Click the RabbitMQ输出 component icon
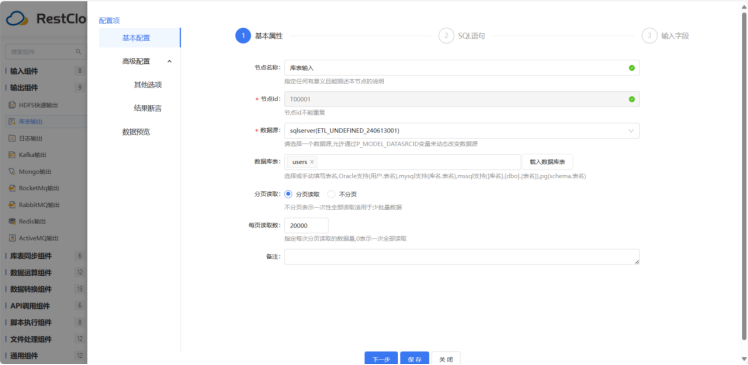748x365 pixels. [x=12, y=205]
